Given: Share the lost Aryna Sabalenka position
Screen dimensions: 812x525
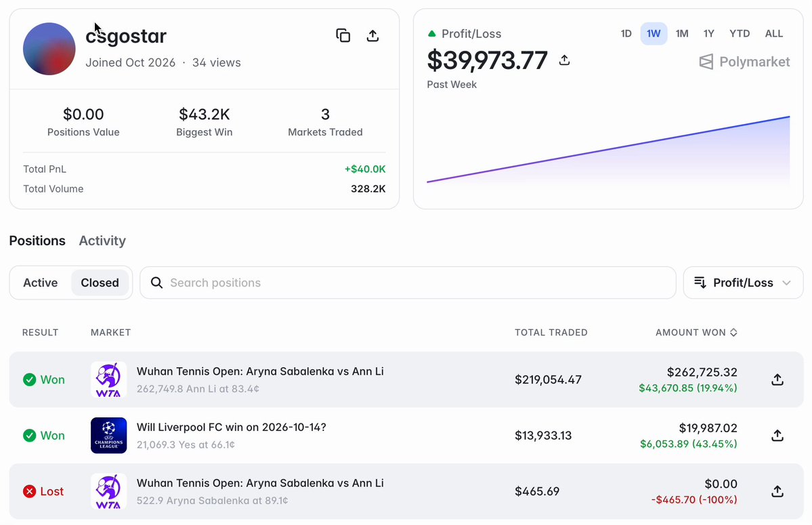Looking at the screenshot, I should point(777,491).
